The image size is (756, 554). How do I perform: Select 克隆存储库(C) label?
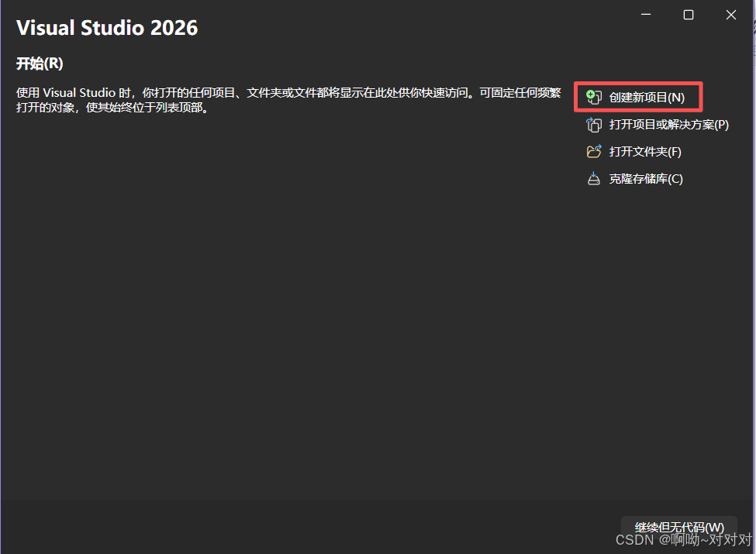point(646,179)
